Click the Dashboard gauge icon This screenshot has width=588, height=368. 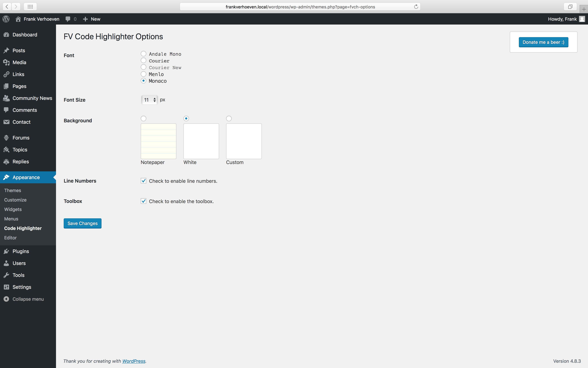click(x=6, y=35)
